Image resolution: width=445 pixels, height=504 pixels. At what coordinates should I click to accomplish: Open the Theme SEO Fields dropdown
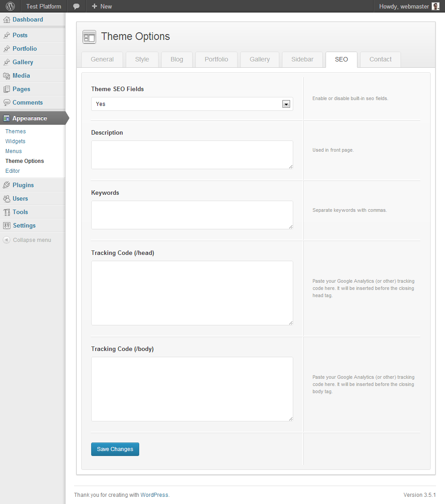coord(192,104)
